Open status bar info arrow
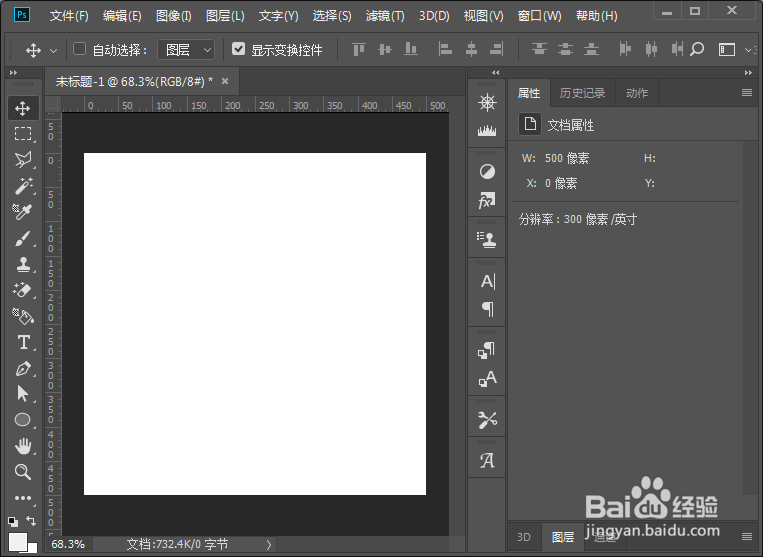This screenshot has height=557, width=763. pos(269,544)
